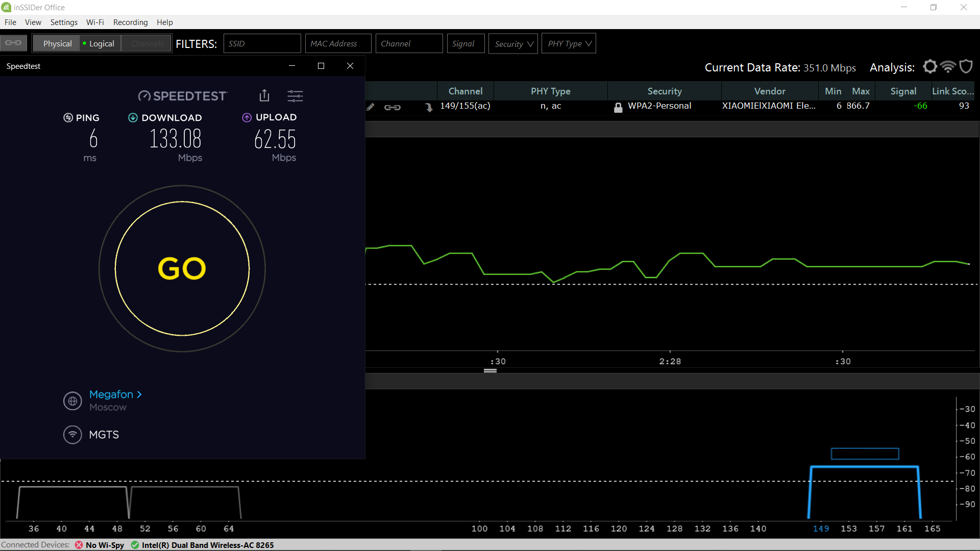980x551 pixels.
Task: Click the PING icon
Action: [x=68, y=117]
